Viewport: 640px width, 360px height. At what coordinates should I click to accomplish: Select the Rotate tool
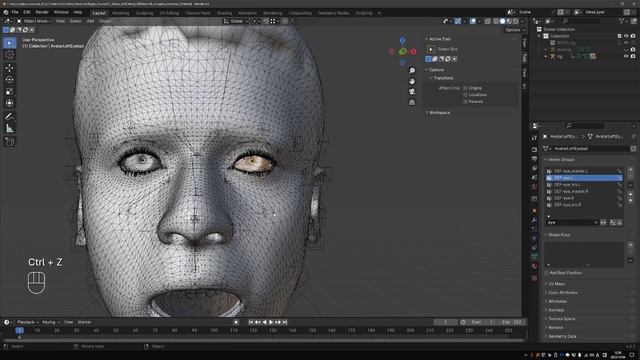[x=9, y=80]
